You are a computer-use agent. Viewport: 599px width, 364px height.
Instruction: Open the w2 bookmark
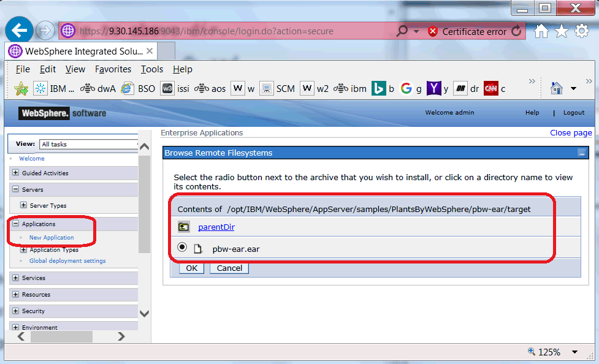point(314,89)
